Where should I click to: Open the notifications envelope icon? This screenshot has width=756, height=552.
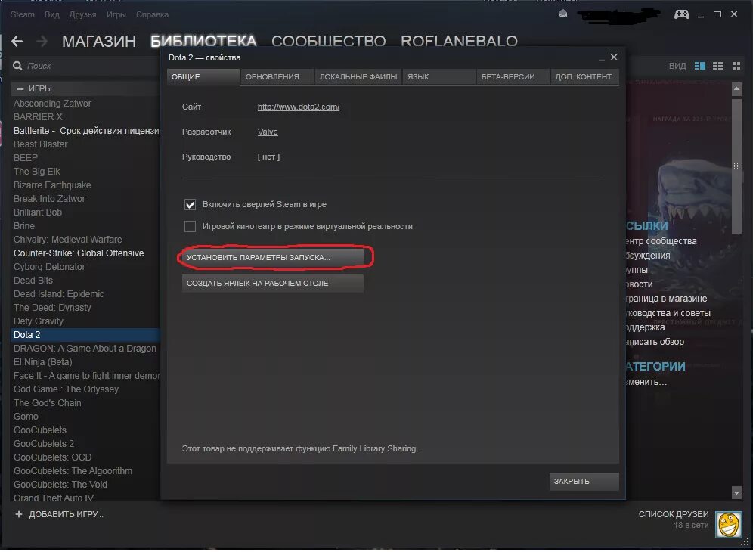[562, 14]
